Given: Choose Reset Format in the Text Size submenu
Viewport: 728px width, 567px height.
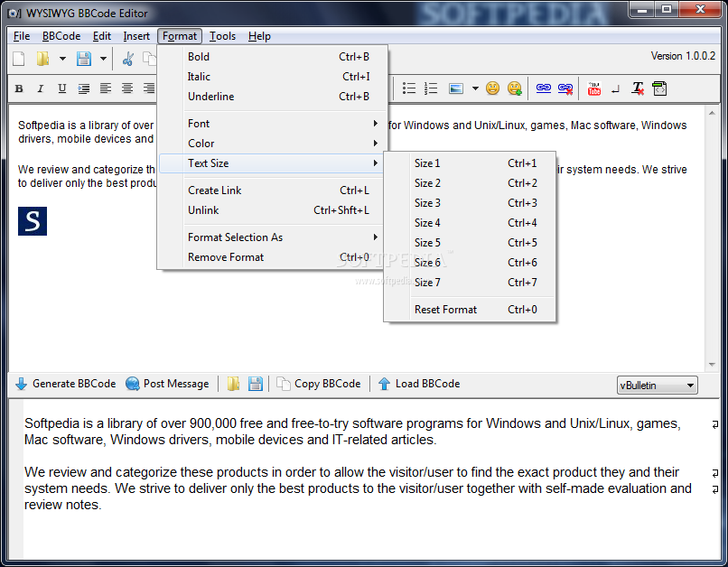Looking at the screenshot, I should [470, 310].
